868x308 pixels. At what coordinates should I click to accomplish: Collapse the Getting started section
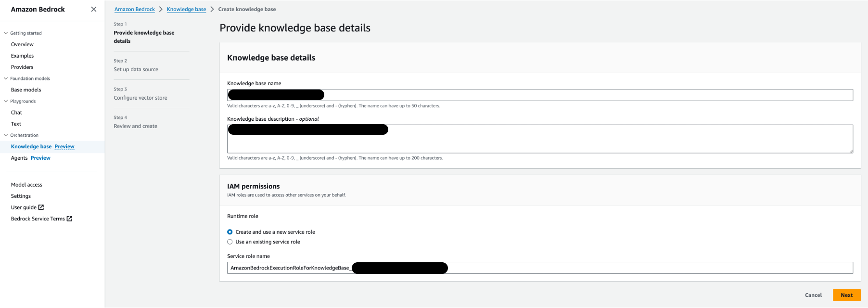[x=6, y=33]
